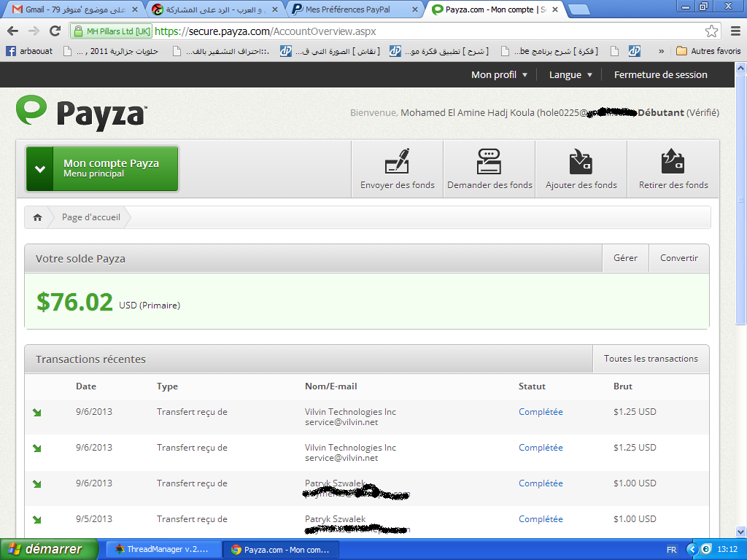The image size is (747, 560).
Task: Click the Windows démarrer button
Action: 49,550
